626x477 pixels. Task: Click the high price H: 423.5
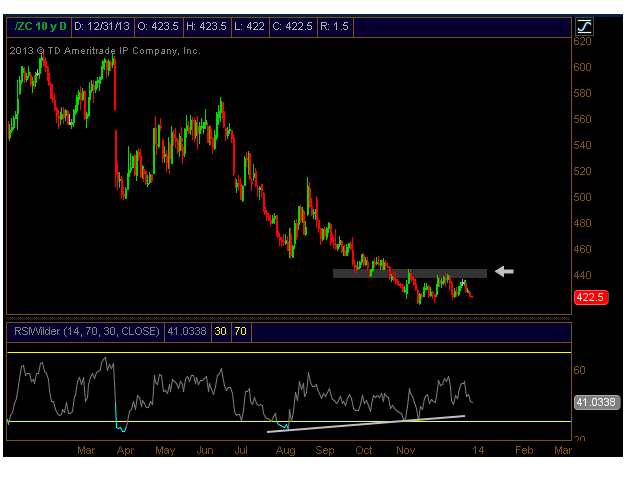(206, 27)
